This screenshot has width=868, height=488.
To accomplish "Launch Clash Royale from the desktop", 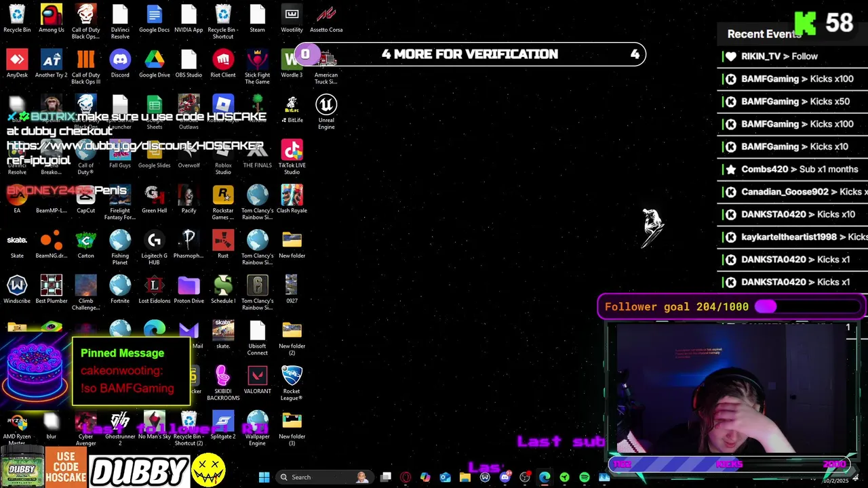I will (x=292, y=199).
